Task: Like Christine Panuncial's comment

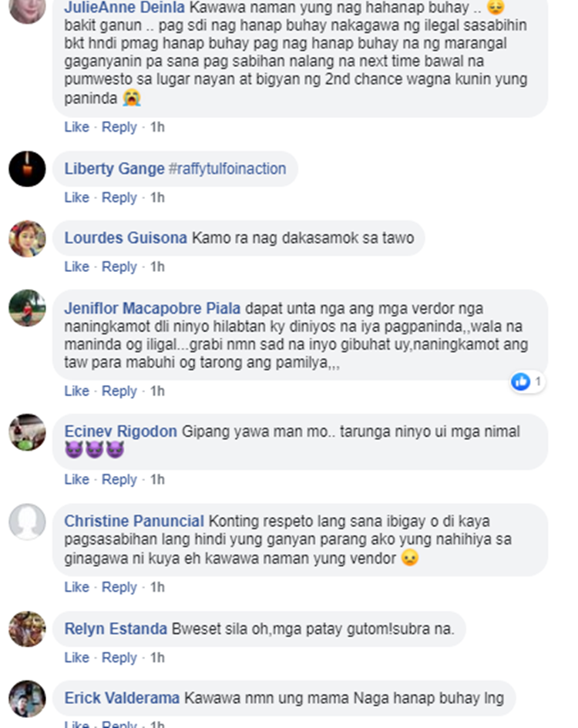Action: coord(76,587)
